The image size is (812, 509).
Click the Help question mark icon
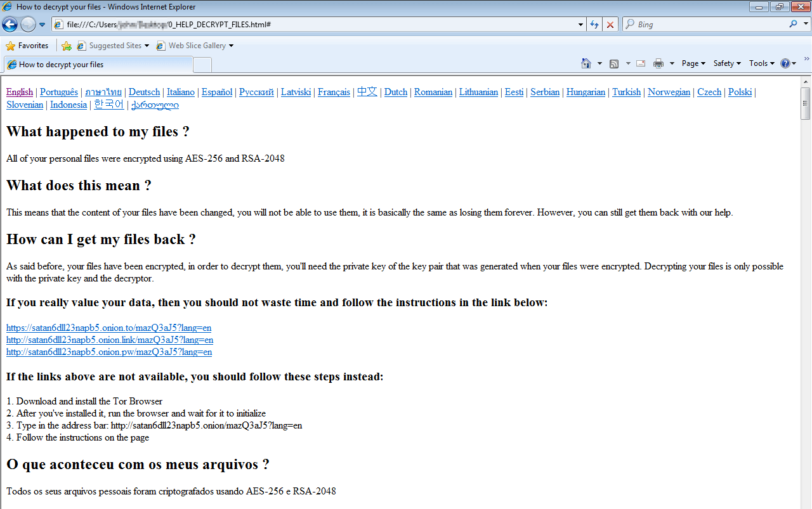pos(785,63)
